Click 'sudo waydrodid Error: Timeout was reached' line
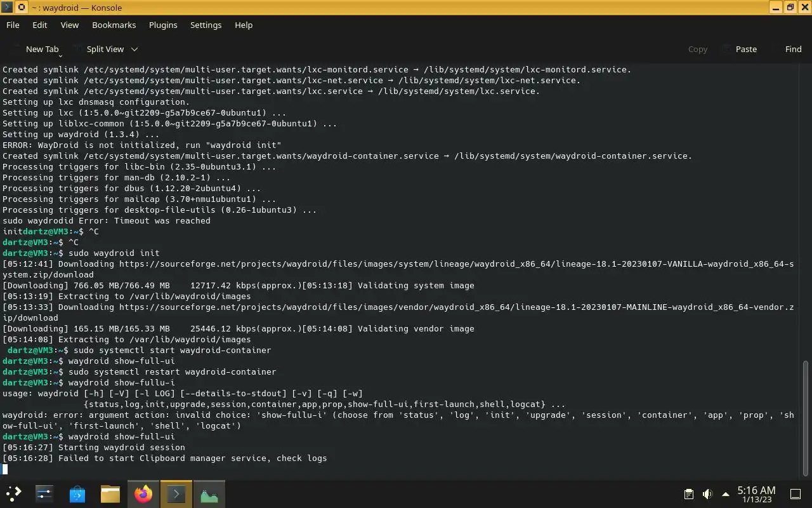Screen dimensions: 812x508 tap(107, 220)
